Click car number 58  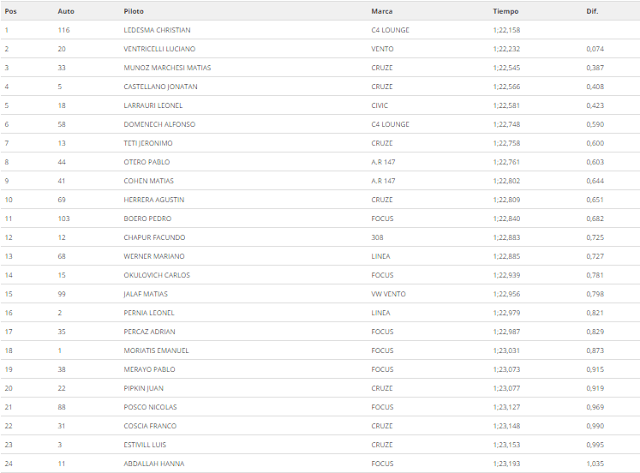tap(62, 124)
